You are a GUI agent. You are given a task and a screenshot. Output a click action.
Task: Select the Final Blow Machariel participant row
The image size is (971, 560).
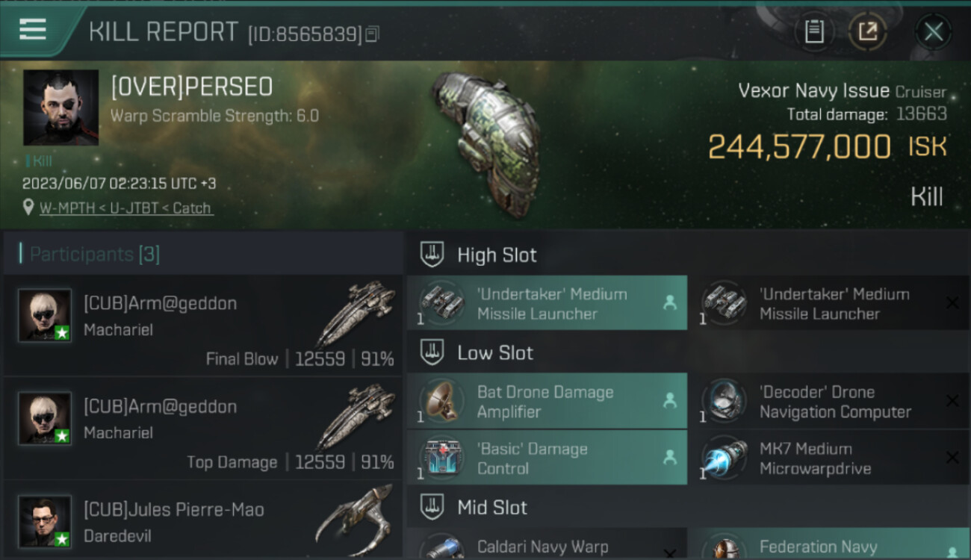[203, 326]
